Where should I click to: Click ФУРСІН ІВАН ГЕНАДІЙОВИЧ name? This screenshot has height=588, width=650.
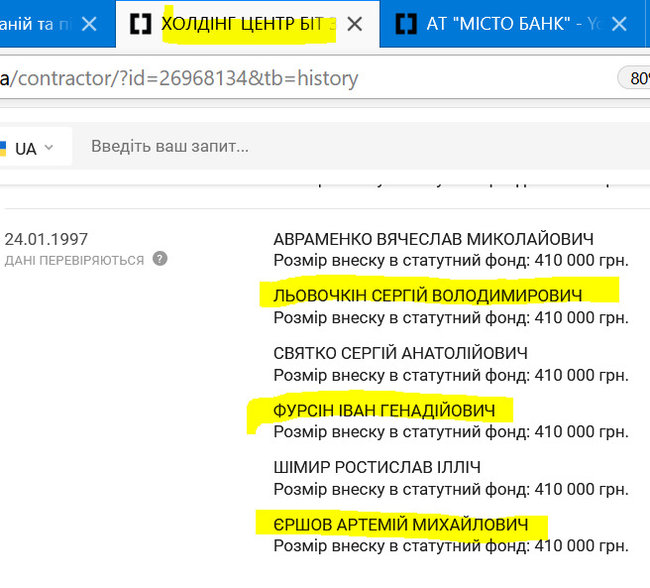(384, 411)
